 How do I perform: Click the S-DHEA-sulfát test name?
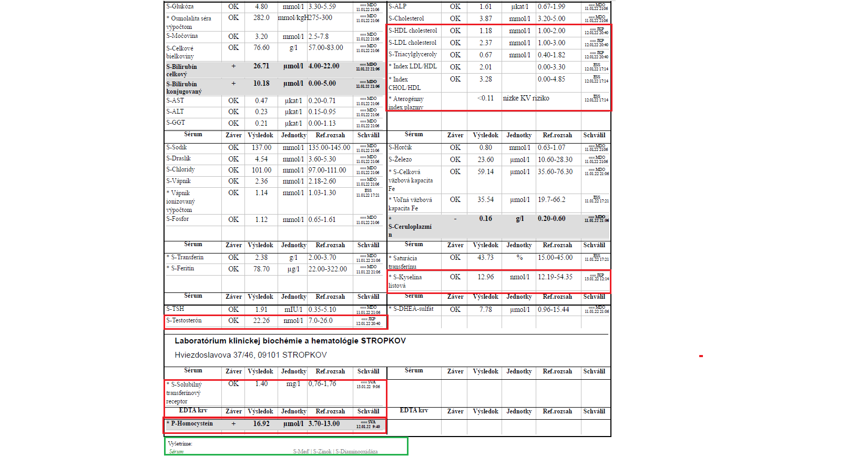coord(413,309)
